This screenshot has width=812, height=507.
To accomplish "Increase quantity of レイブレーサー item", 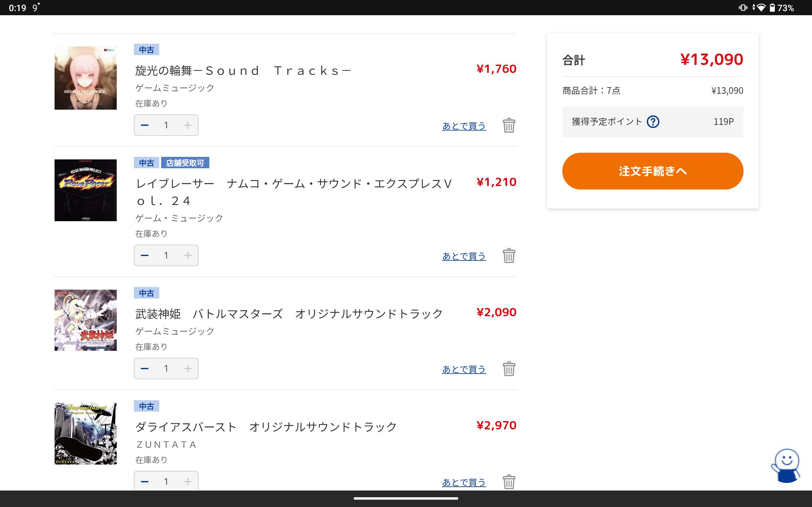I will 187,255.
